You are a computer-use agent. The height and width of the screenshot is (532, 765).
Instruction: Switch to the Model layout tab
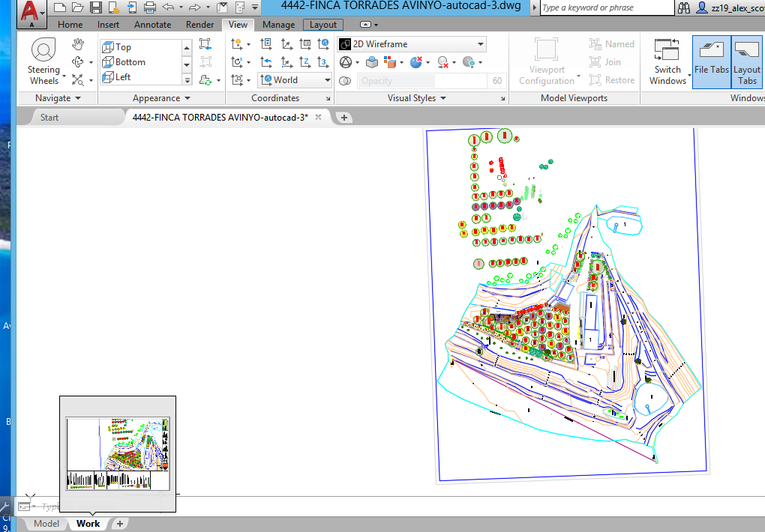click(x=46, y=524)
